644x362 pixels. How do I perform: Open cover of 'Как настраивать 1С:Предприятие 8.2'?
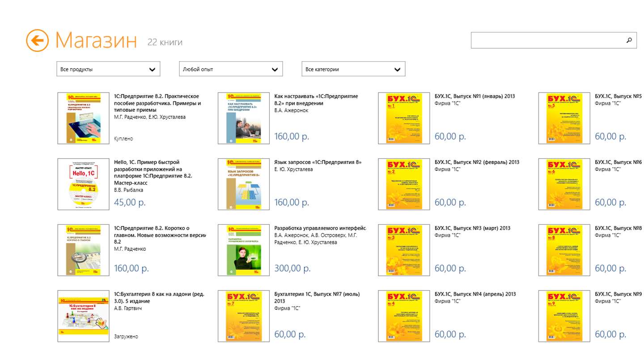click(x=244, y=118)
